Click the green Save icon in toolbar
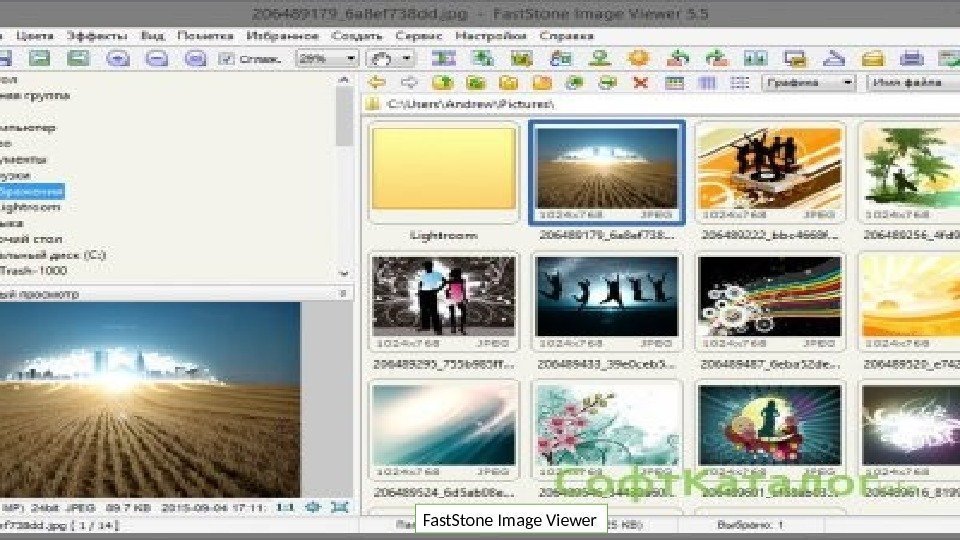This screenshot has width=960, height=540. [40, 58]
